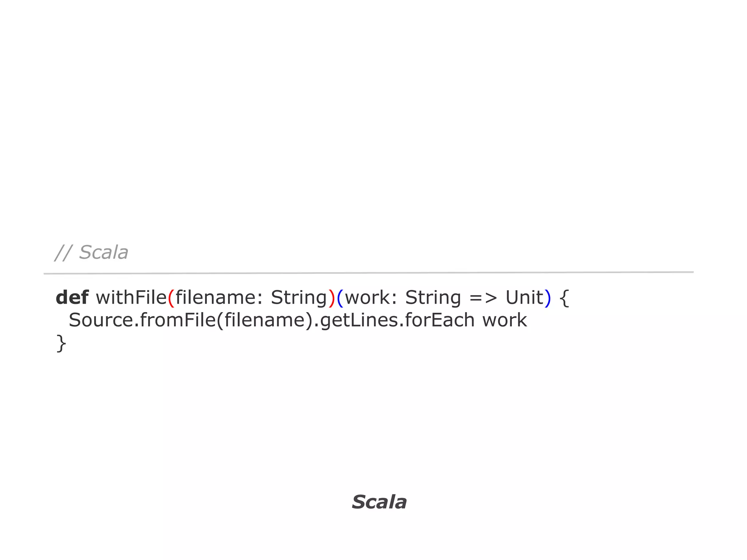The height and width of the screenshot is (560, 747).
Task: Click the blue opening parenthesis
Action: coord(340,298)
